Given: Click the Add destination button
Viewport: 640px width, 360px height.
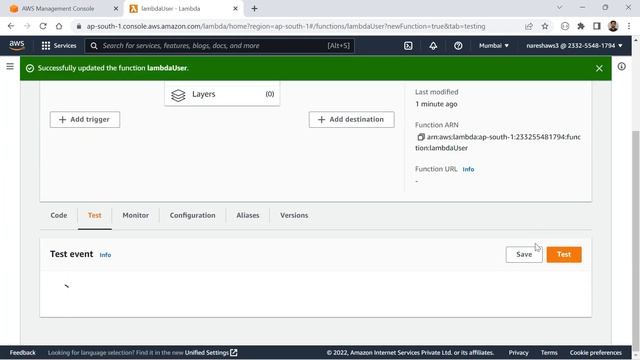Looking at the screenshot, I should (351, 120).
